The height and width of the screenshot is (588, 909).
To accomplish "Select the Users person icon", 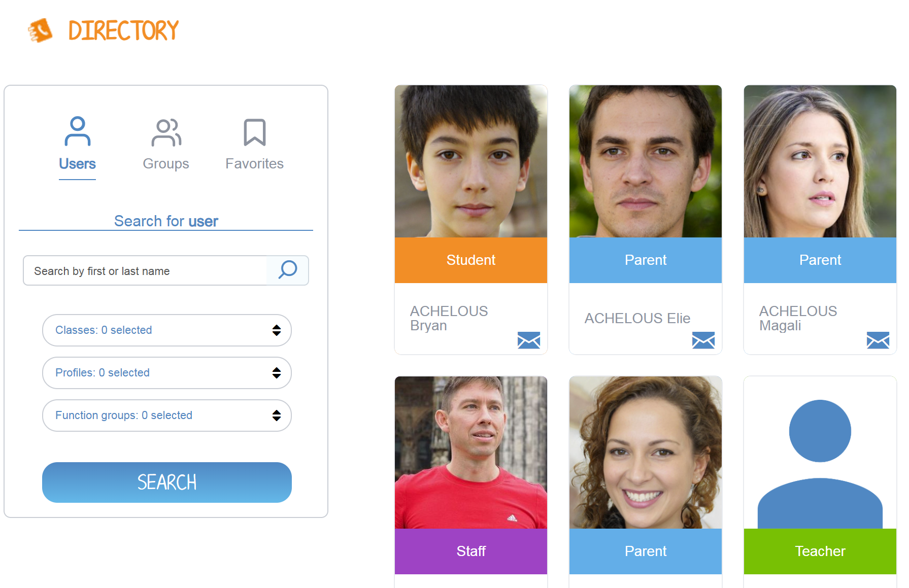I will point(78,131).
